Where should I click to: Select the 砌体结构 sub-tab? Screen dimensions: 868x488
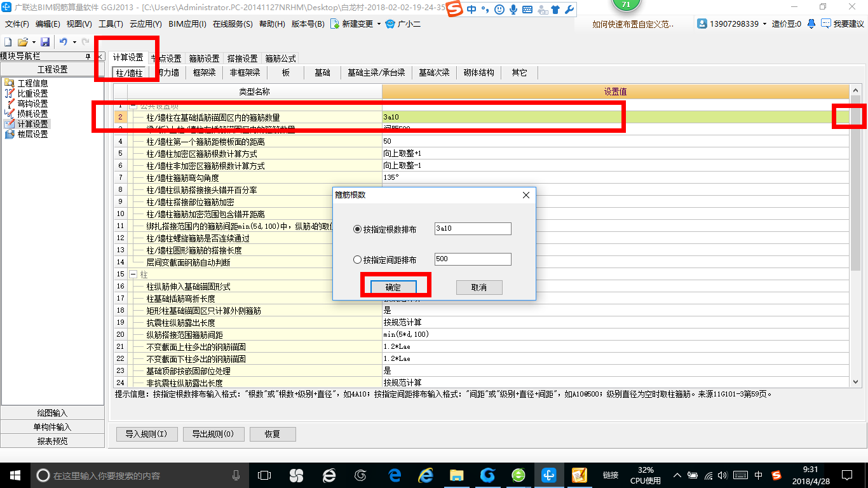(478, 72)
